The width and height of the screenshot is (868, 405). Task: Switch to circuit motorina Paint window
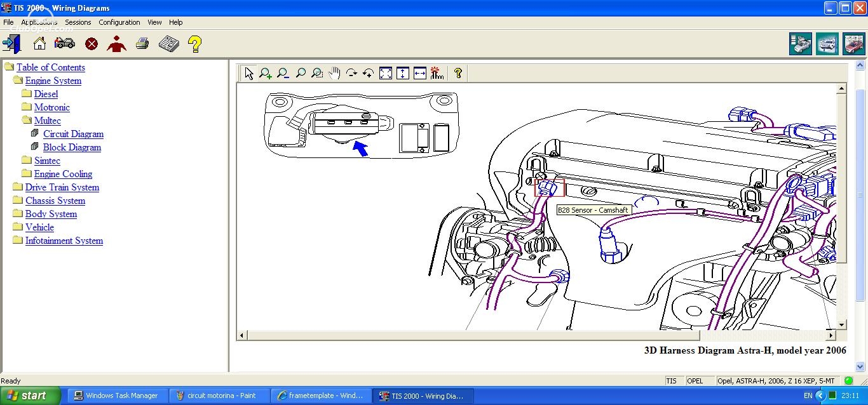click(220, 395)
